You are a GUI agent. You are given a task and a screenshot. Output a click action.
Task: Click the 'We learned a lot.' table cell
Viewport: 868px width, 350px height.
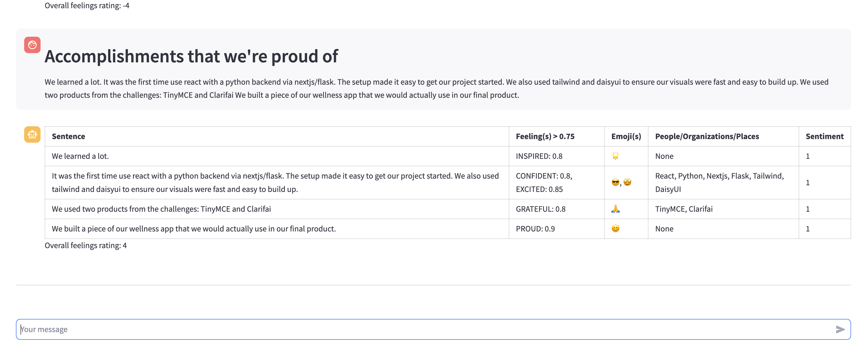(x=80, y=156)
